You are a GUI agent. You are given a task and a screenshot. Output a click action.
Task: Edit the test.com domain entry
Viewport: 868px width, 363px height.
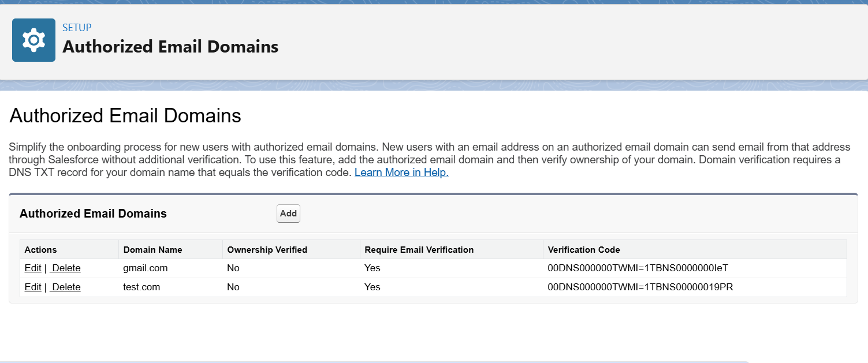click(x=33, y=287)
